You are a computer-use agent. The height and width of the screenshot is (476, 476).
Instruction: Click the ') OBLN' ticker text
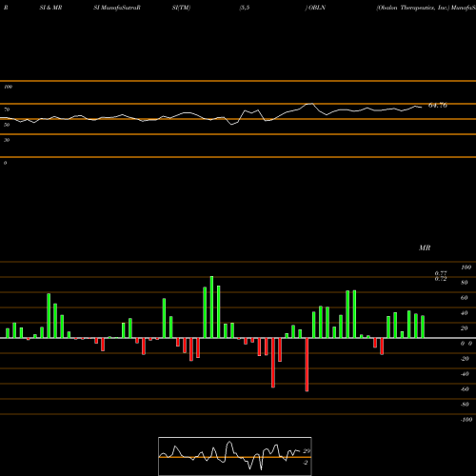[x=315, y=8]
